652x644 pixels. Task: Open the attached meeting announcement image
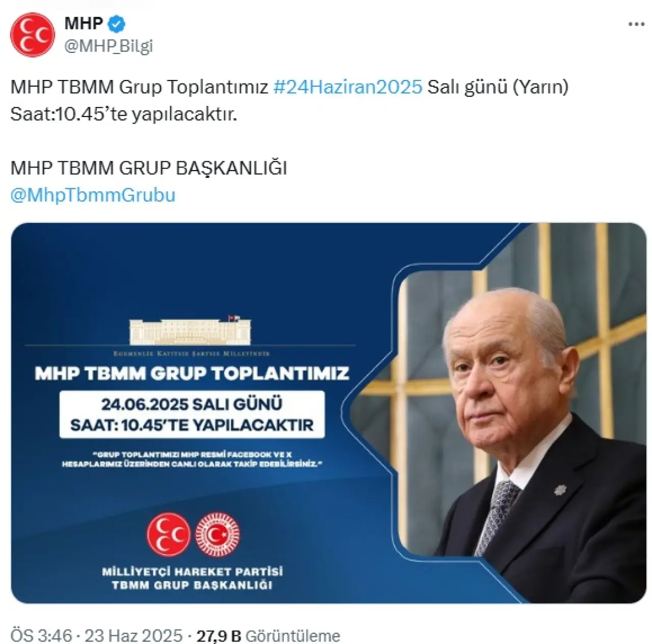pyautogui.click(x=329, y=413)
